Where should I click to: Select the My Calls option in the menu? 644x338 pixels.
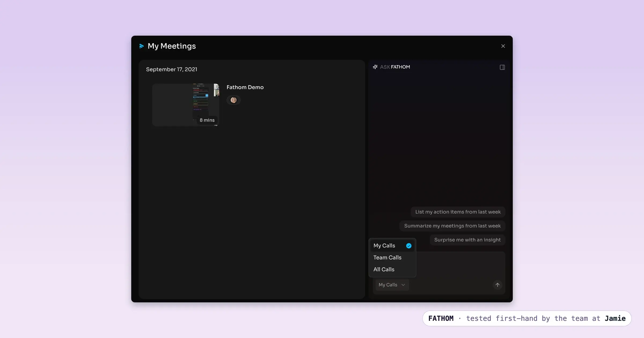coord(392,246)
